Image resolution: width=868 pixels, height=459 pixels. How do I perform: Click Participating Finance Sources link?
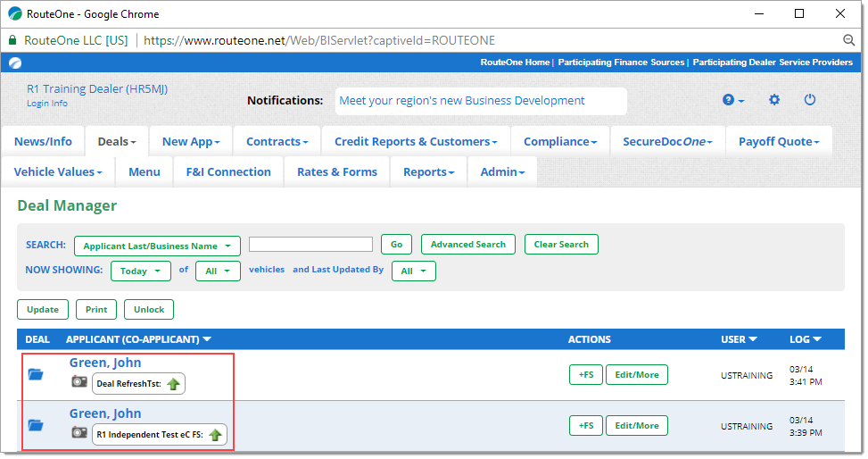tap(621, 63)
